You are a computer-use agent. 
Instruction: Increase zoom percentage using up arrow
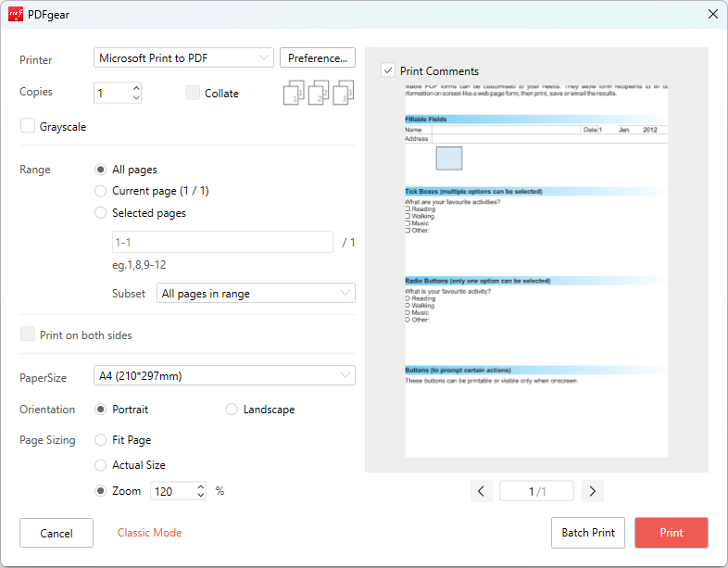click(x=201, y=486)
